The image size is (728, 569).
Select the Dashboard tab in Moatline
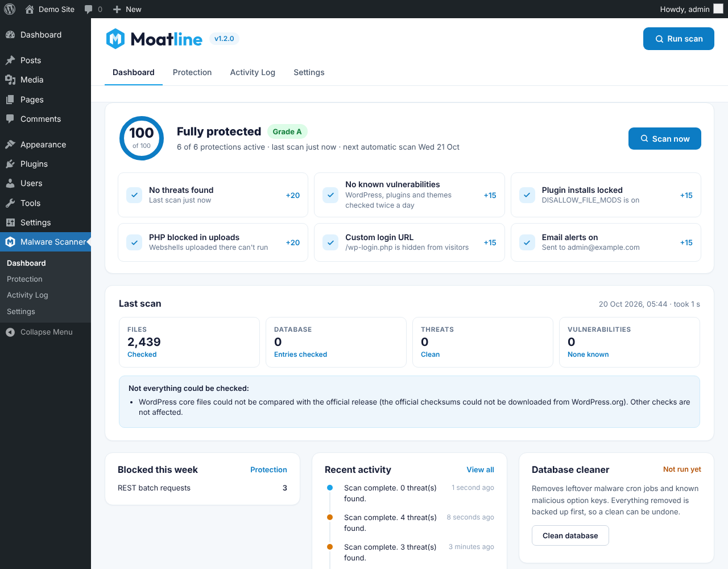[x=134, y=72]
